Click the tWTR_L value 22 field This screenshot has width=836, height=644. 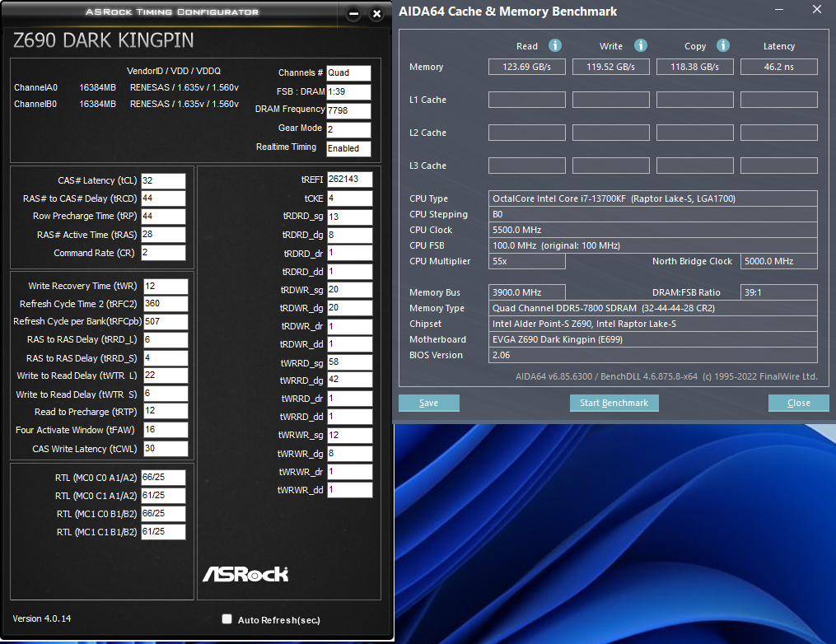click(x=166, y=376)
